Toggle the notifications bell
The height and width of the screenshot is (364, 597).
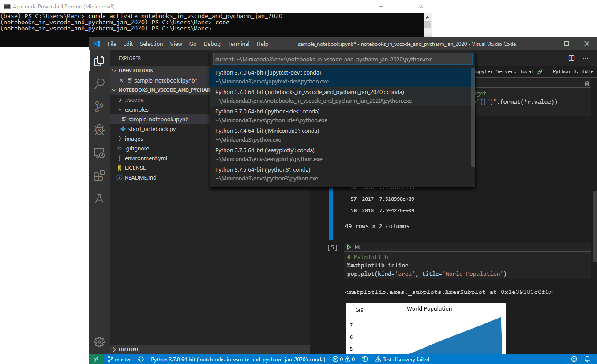(x=587, y=359)
